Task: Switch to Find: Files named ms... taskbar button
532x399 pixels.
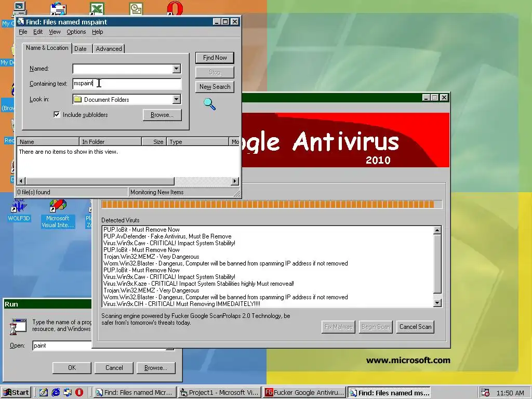Action: coord(389,393)
